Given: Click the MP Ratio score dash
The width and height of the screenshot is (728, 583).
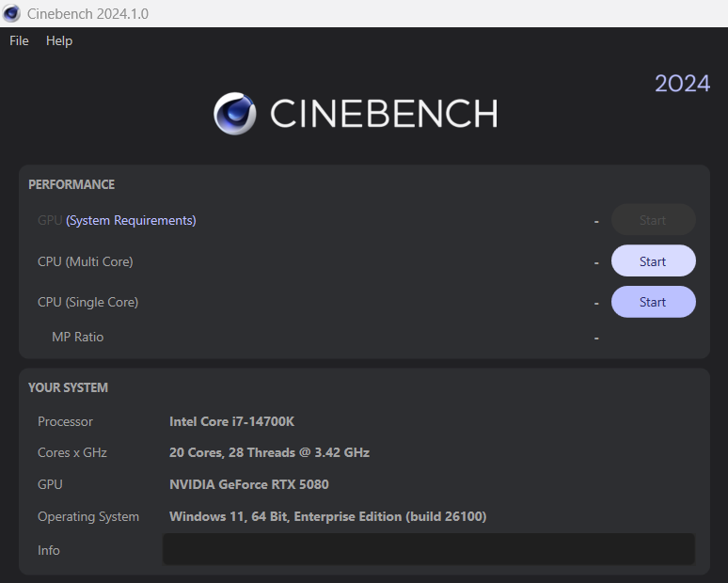Looking at the screenshot, I should pyautogui.click(x=596, y=339).
